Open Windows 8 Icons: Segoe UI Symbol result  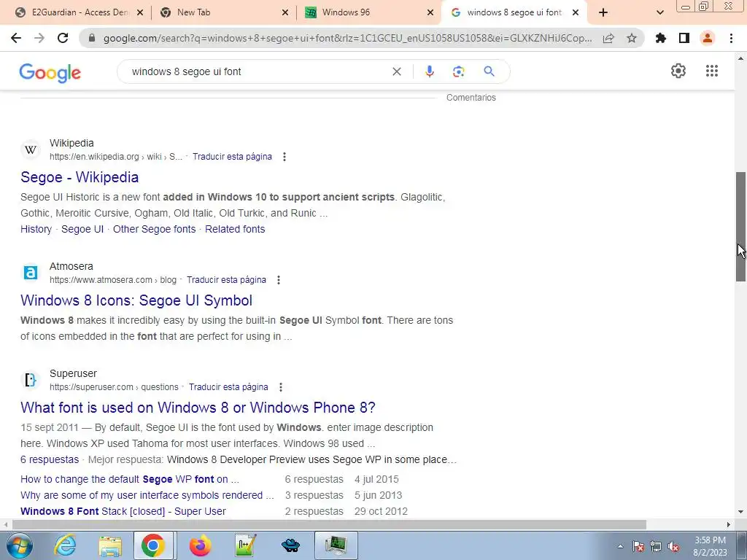click(x=136, y=300)
